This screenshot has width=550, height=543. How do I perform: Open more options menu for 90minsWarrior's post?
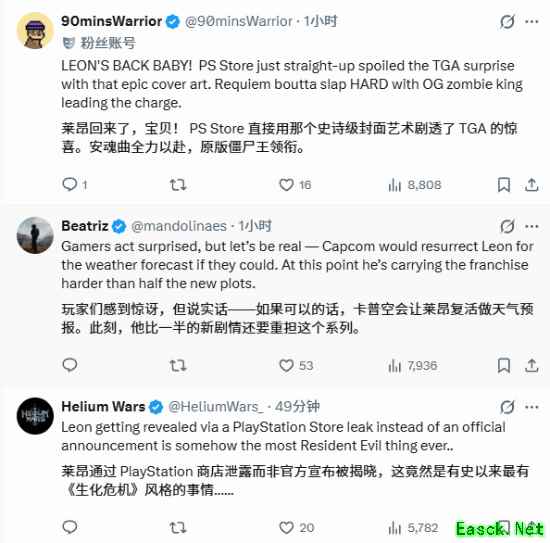(x=532, y=22)
